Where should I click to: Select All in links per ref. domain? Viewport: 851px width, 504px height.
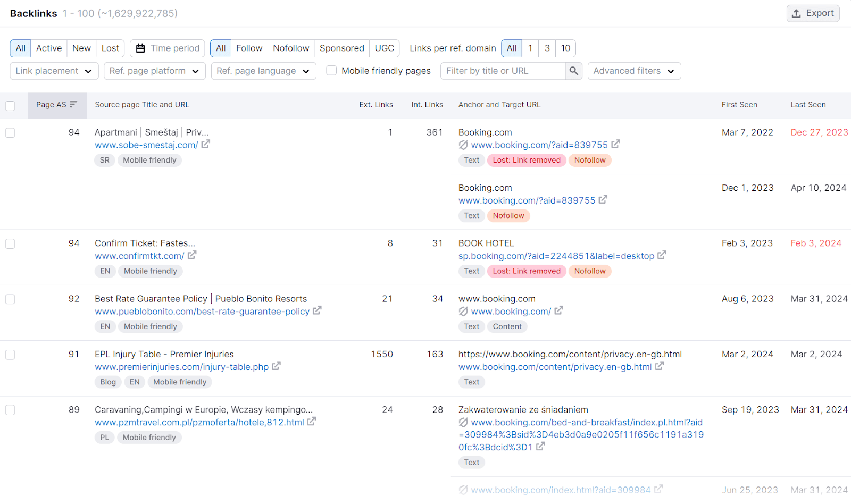tap(512, 48)
